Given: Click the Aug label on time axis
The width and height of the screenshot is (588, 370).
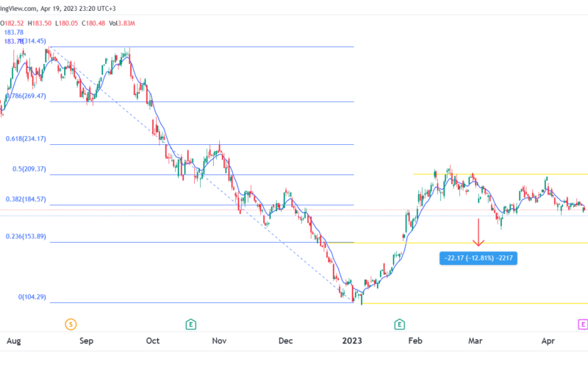Looking at the screenshot, I should tap(14, 341).
